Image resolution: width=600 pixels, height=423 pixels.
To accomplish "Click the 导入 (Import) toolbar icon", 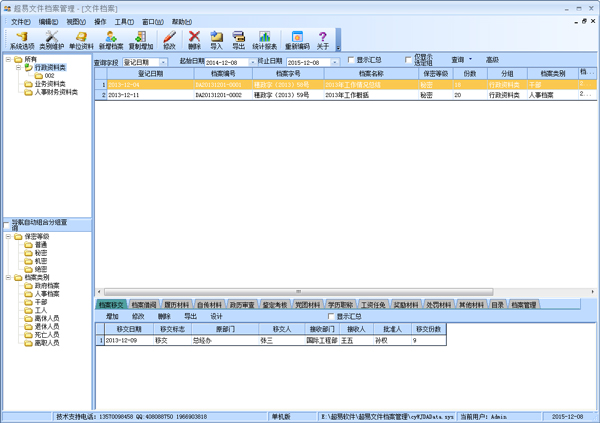I will pyautogui.click(x=216, y=38).
